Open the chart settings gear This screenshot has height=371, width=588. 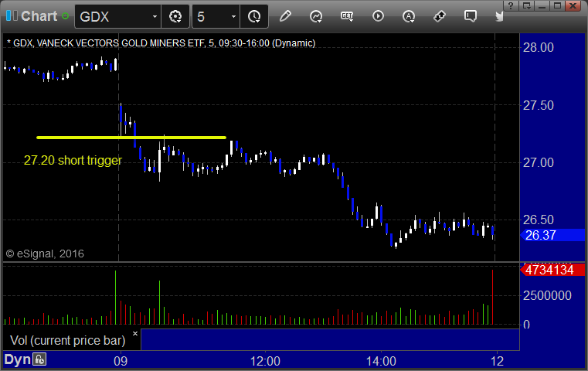[175, 16]
